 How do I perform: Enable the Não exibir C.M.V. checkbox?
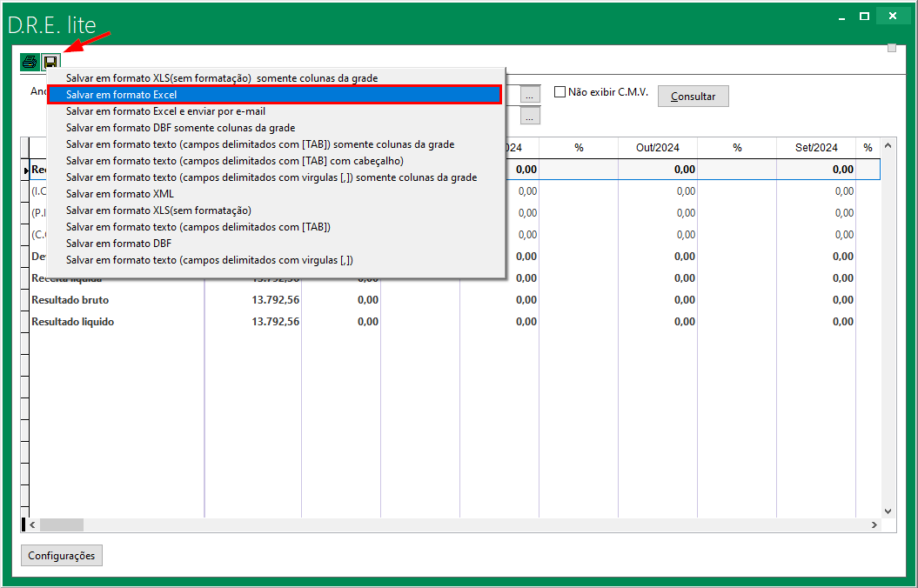[x=560, y=92]
